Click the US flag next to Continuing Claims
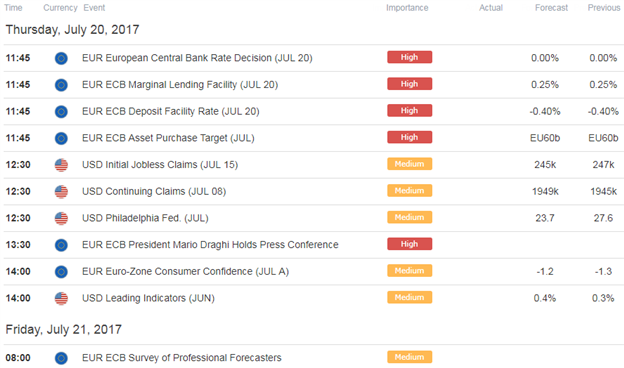Viewport: 624px width, 368px height. click(x=61, y=191)
